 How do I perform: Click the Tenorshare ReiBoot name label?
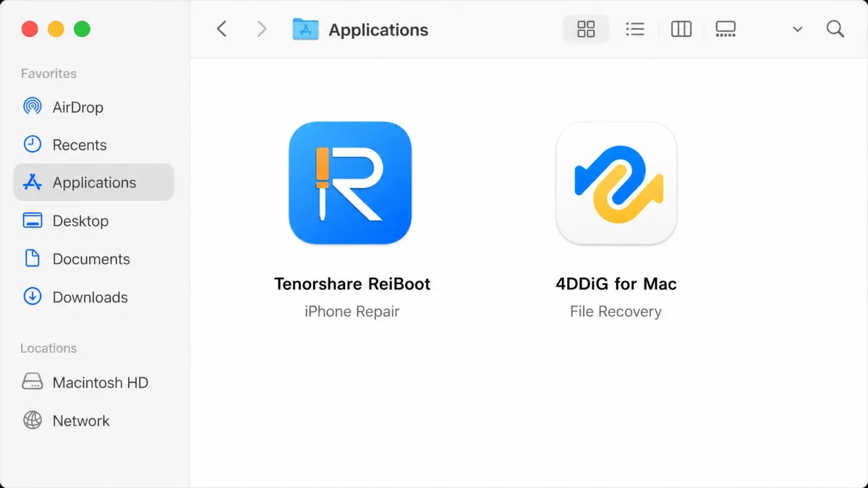click(x=352, y=283)
